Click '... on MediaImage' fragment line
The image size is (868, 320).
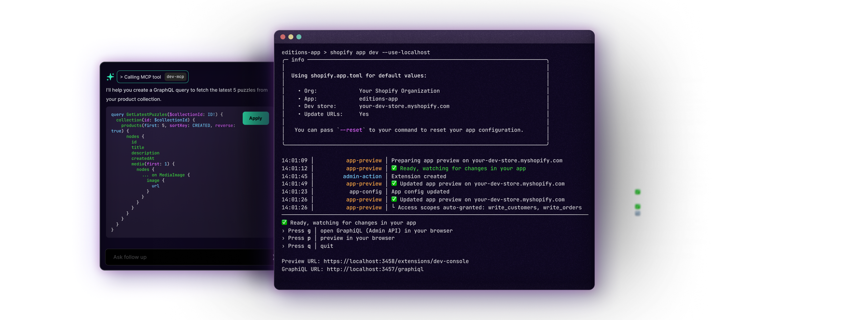pyautogui.click(x=165, y=175)
